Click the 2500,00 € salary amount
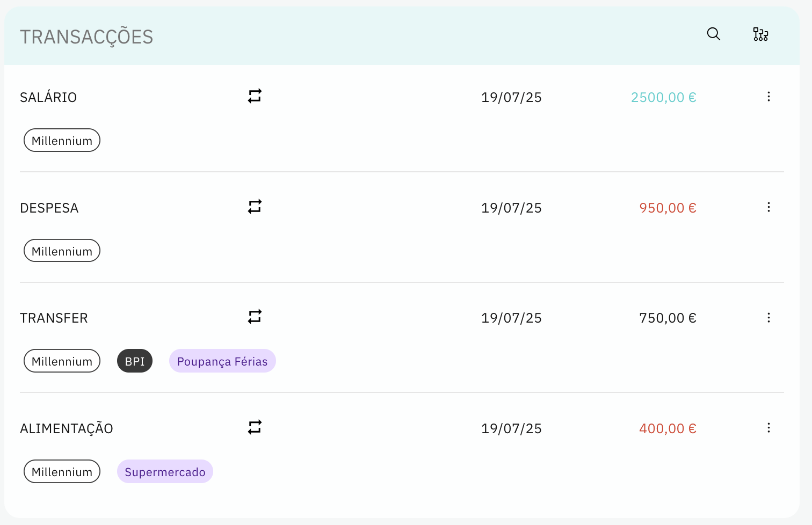The width and height of the screenshot is (812, 525). pyautogui.click(x=663, y=98)
